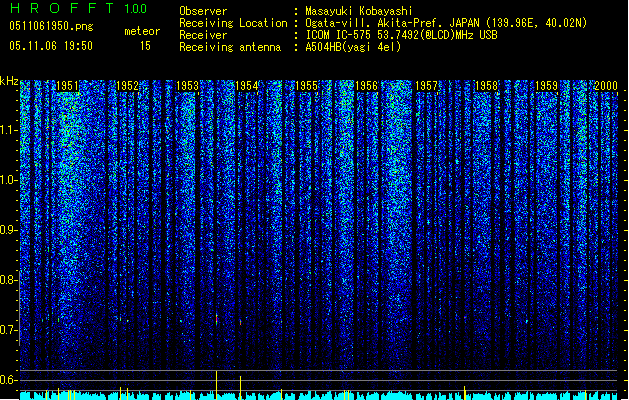Screen dimensions: 629x400
Task: Click the 1955 time marker
Action: 306,86
